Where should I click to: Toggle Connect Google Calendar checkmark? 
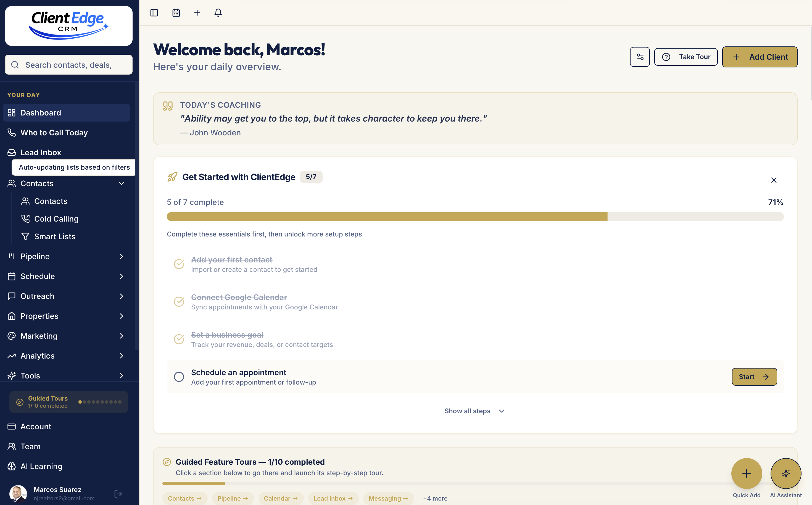point(179,302)
